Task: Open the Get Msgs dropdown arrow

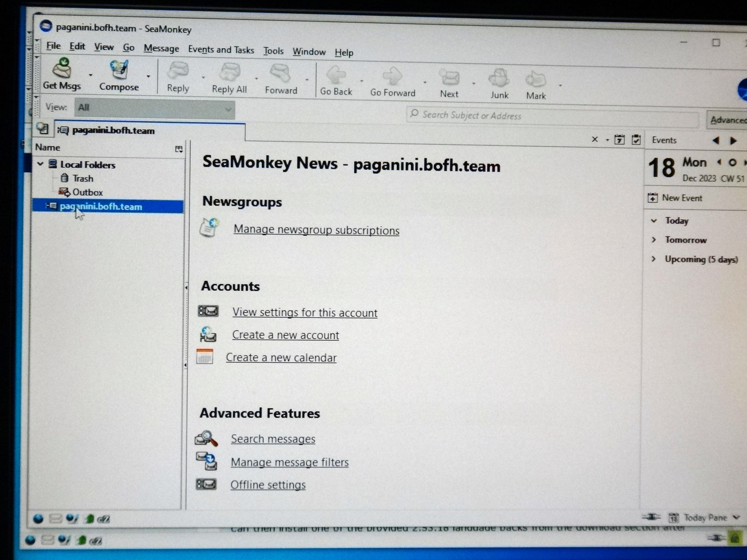Action: click(x=90, y=75)
